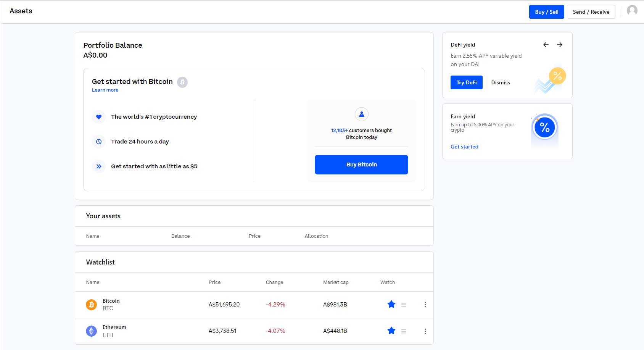Open Learn more link about Bitcoin

coord(105,90)
